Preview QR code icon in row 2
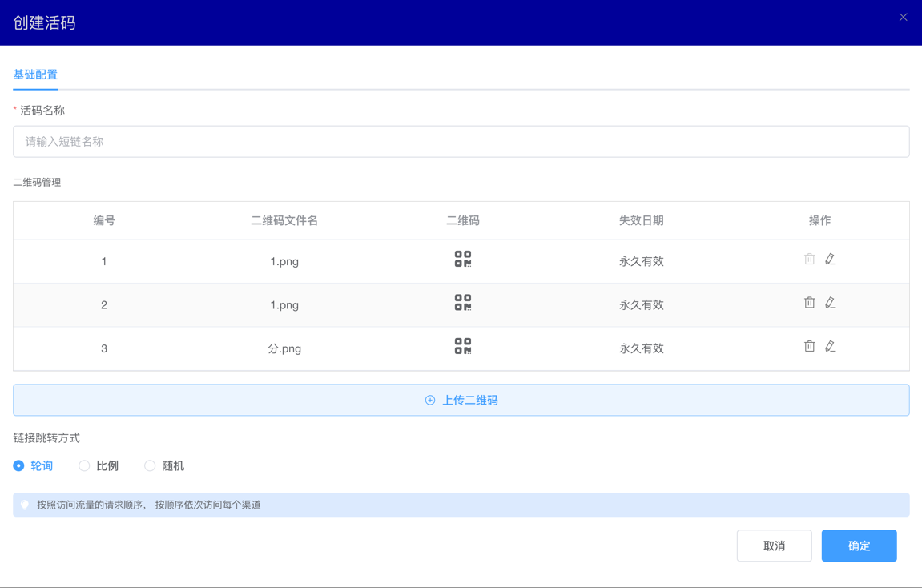Viewport: 922px width, 588px height. (463, 302)
